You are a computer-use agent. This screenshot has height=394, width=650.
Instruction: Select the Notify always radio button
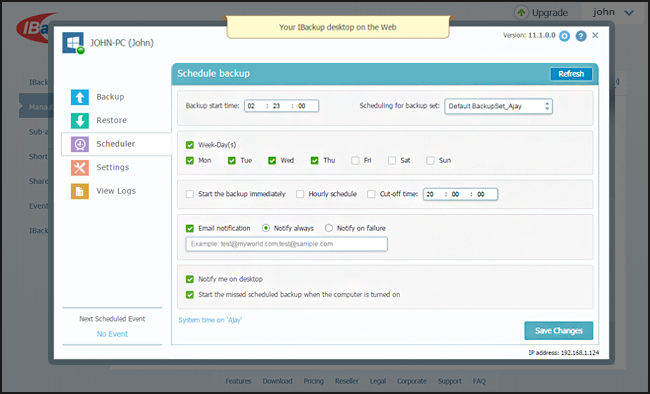pyautogui.click(x=266, y=228)
